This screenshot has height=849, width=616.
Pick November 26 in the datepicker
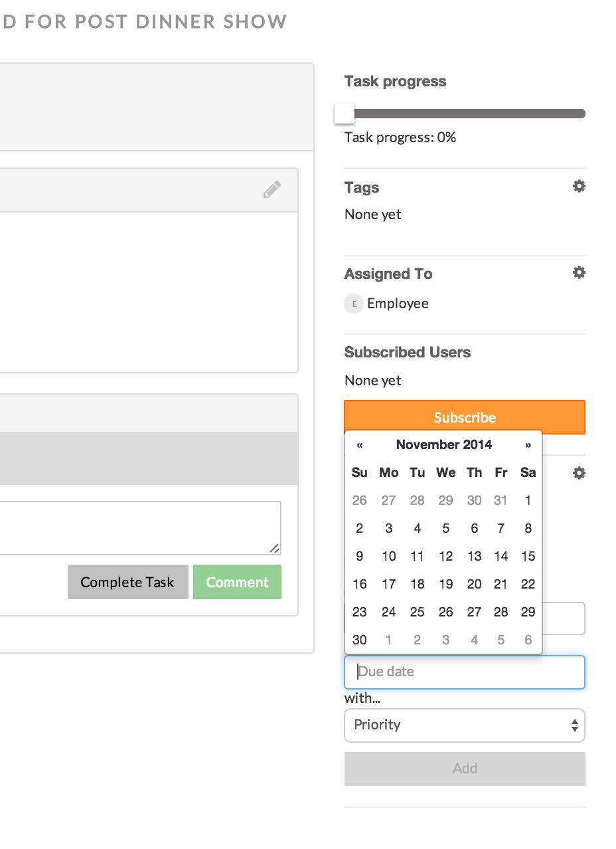[x=445, y=612]
